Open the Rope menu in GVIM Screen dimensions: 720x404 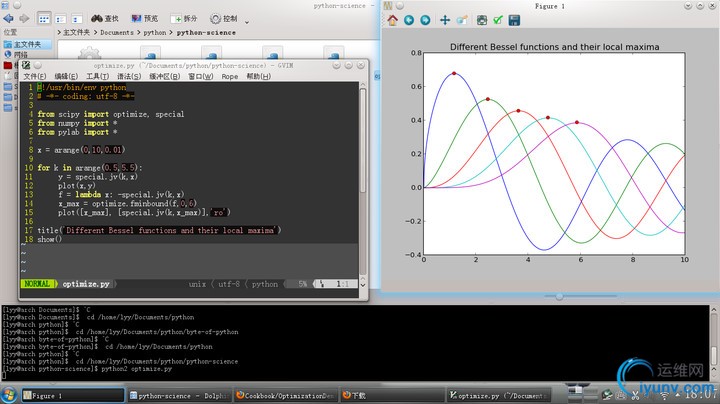pyautogui.click(x=230, y=76)
